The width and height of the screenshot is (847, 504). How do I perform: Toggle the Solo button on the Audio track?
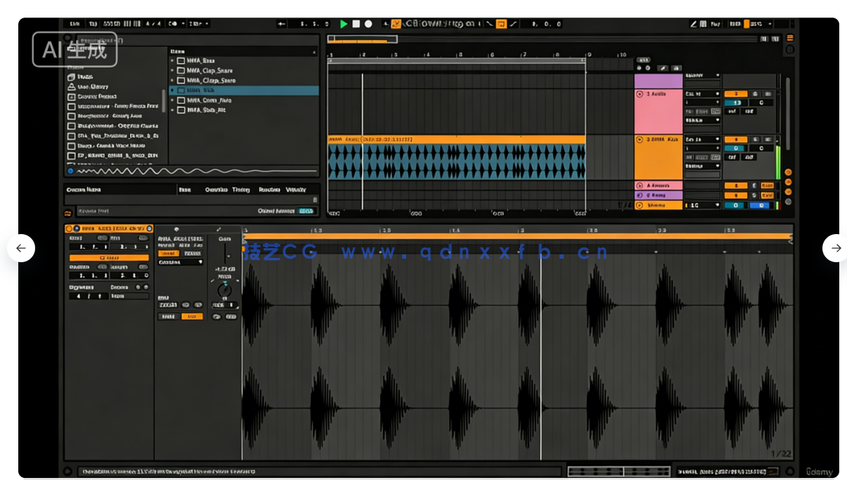point(754,93)
